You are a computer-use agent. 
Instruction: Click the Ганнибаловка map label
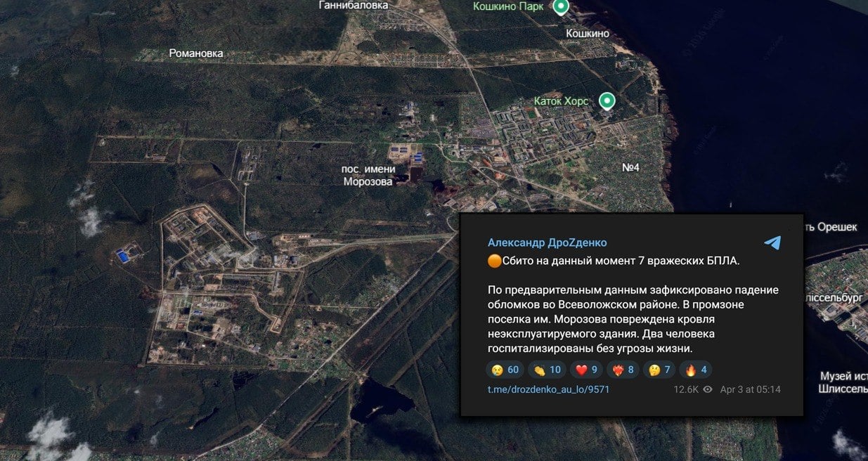pyautogui.click(x=353, y=6)
